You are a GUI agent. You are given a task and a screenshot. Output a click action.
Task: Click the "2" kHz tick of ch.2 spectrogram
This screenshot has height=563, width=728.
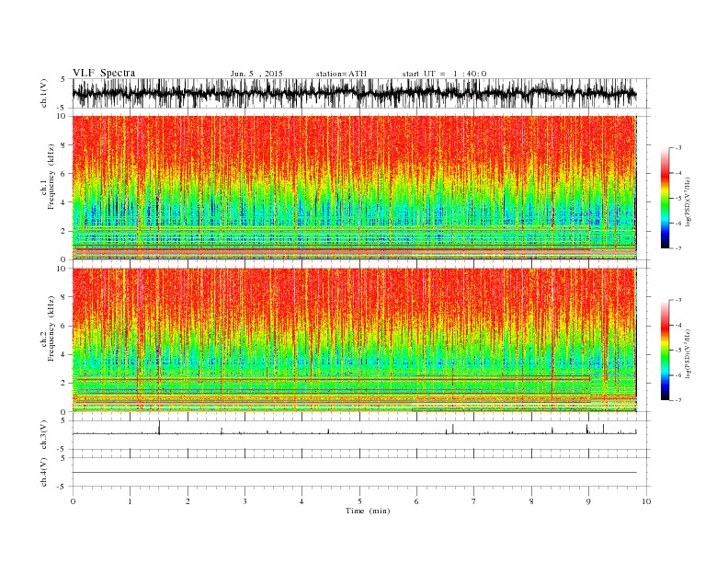click(x=64, y=384)
